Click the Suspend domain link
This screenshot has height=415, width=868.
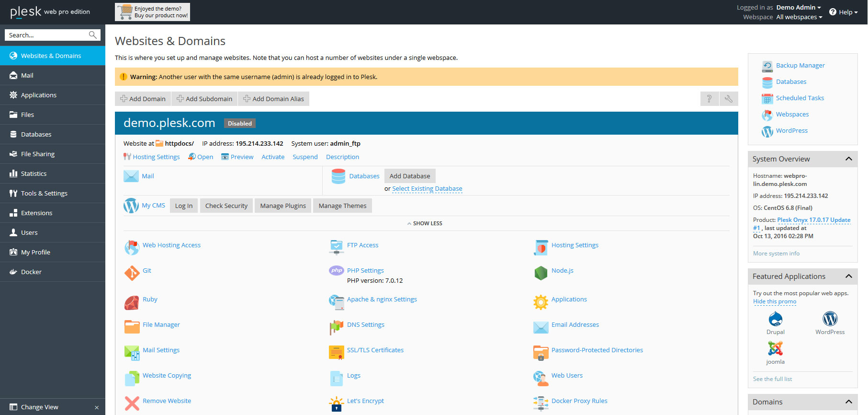[x=305, y=157]
